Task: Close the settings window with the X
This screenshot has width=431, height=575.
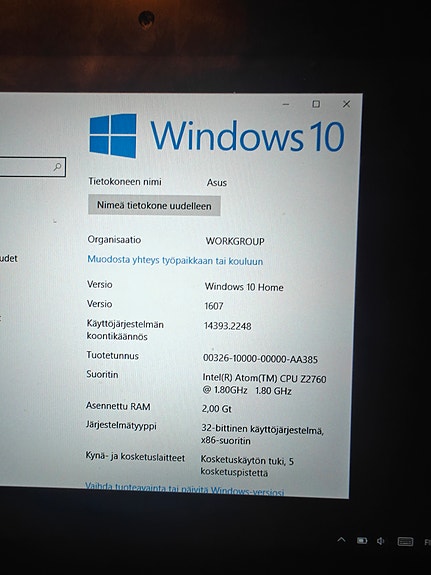Action: pyautogui.click(x=346, y=104)
